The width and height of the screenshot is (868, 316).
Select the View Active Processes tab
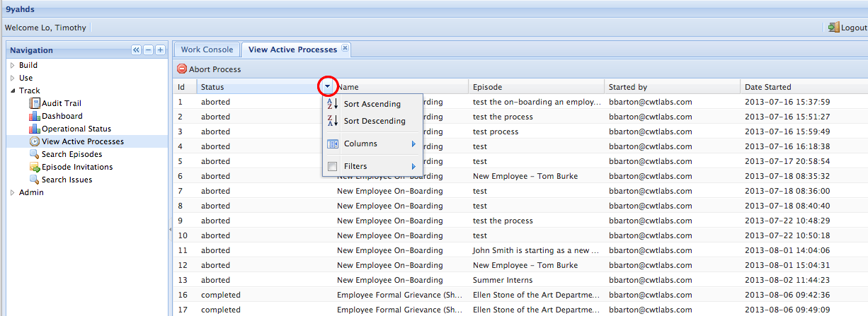(292, 49)
